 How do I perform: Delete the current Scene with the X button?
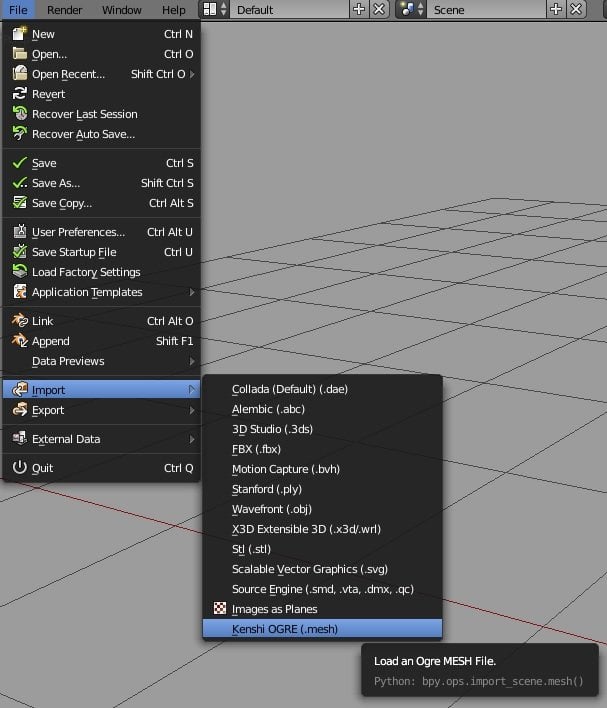576,9
